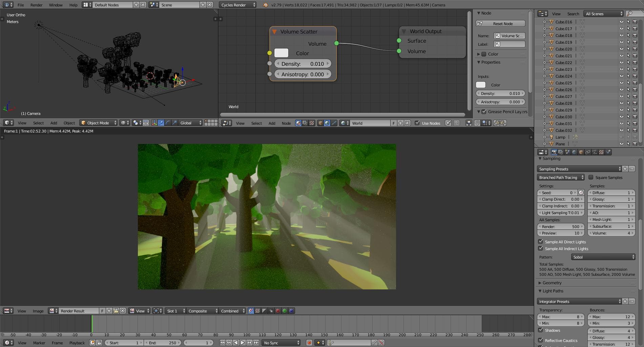Disable the Use Nodes checkbox

point(417,123)
